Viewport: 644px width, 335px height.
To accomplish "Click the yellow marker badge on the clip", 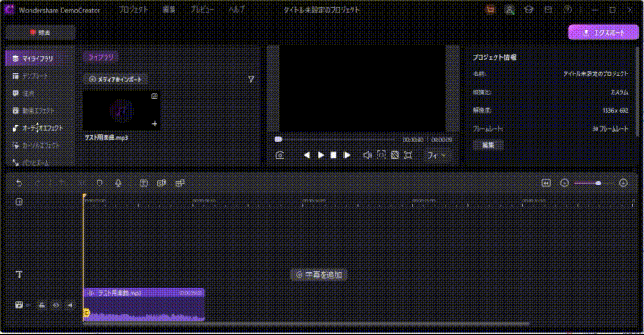I will pyautogui.click(x=86, y=314).
